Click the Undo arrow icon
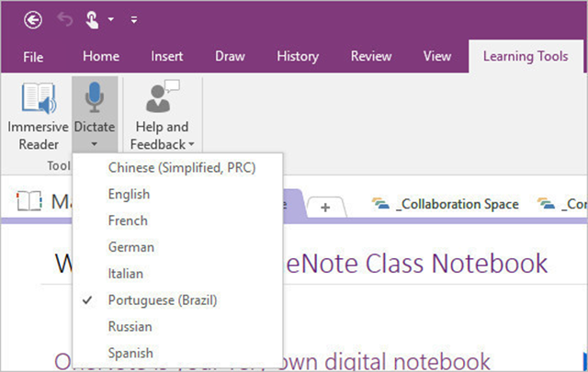The height and width of the screenshot is (372, 588). [x=65, y=19]
